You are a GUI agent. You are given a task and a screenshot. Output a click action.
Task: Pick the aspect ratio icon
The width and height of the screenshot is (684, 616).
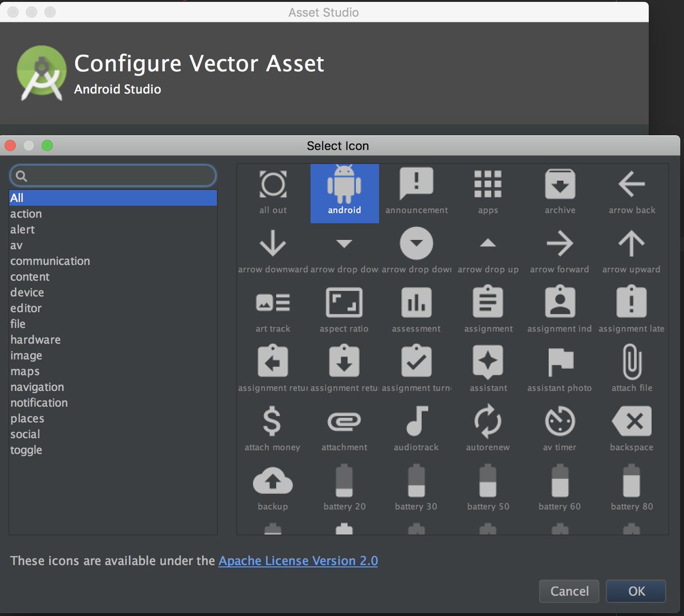click(344, 303)
